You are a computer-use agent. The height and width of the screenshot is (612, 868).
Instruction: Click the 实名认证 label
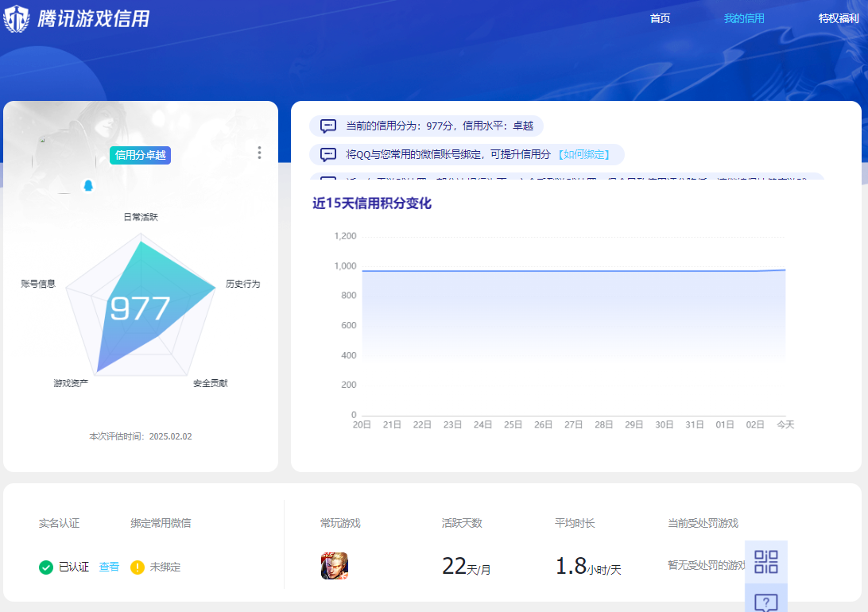pyautogui.click(x=60, y=523)
